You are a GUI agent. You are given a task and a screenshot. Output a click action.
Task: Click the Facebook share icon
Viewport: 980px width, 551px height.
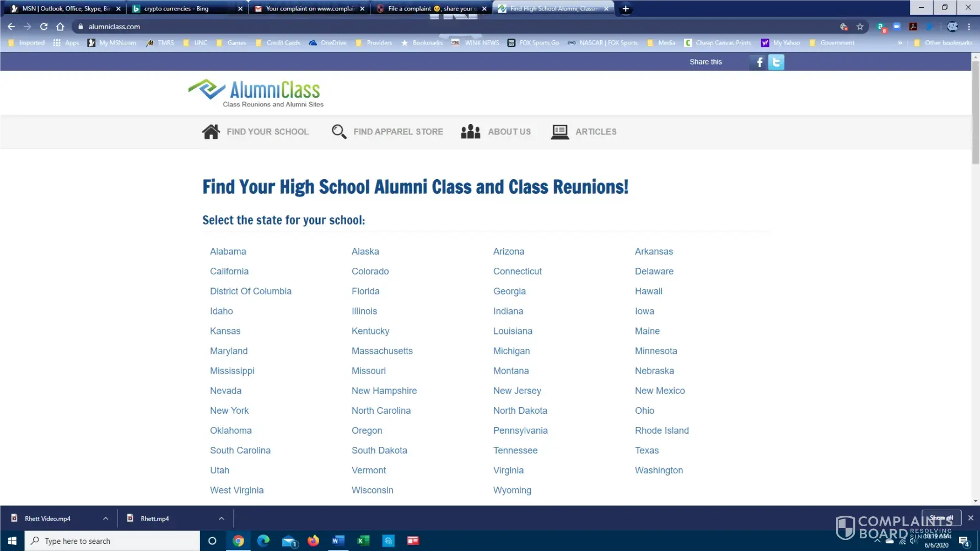pyautogui.click(x=758, y=62)
